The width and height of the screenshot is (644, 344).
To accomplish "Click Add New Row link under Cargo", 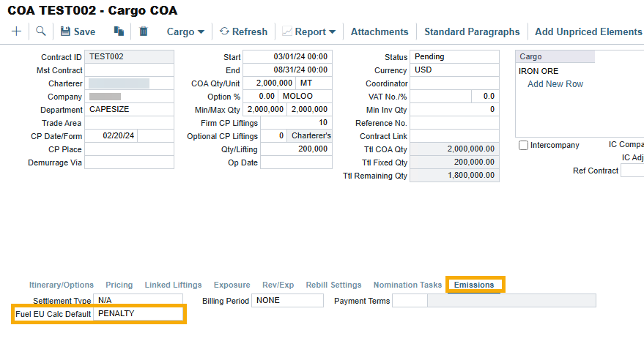I will (555, 84).
